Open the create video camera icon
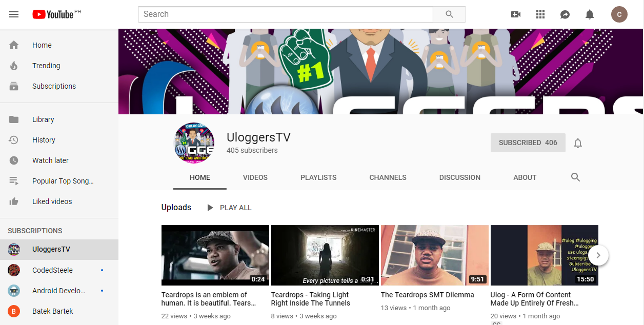644x325 pixels. click(x=516, y=14)
